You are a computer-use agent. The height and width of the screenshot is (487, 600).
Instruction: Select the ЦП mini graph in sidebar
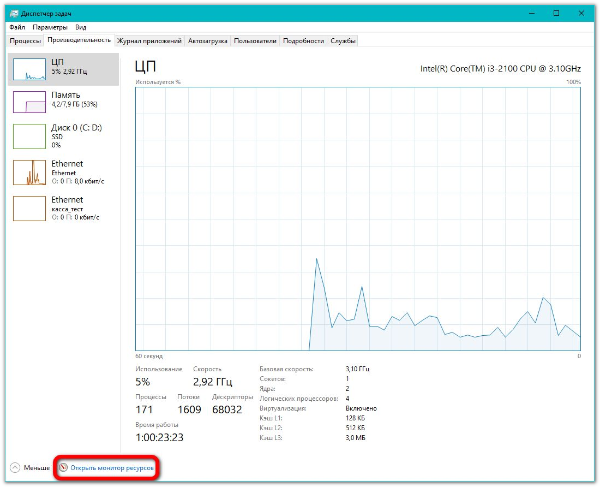30,68
